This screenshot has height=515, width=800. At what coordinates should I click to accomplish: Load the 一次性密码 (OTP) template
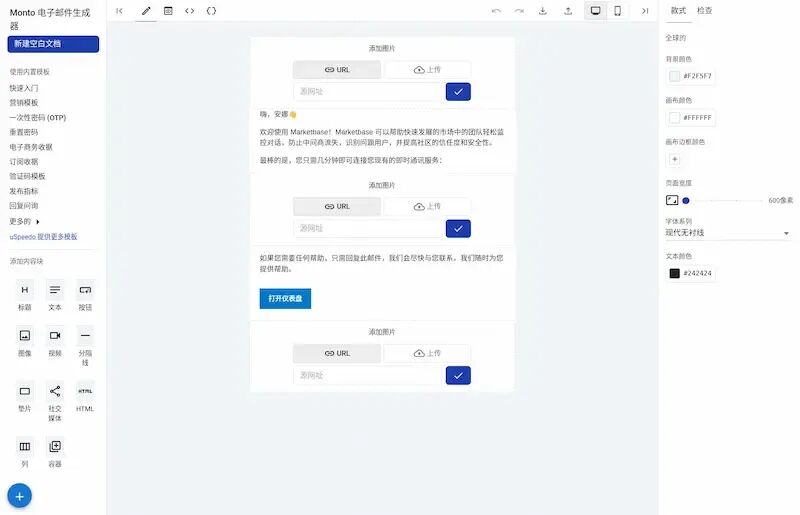(38, 117)
